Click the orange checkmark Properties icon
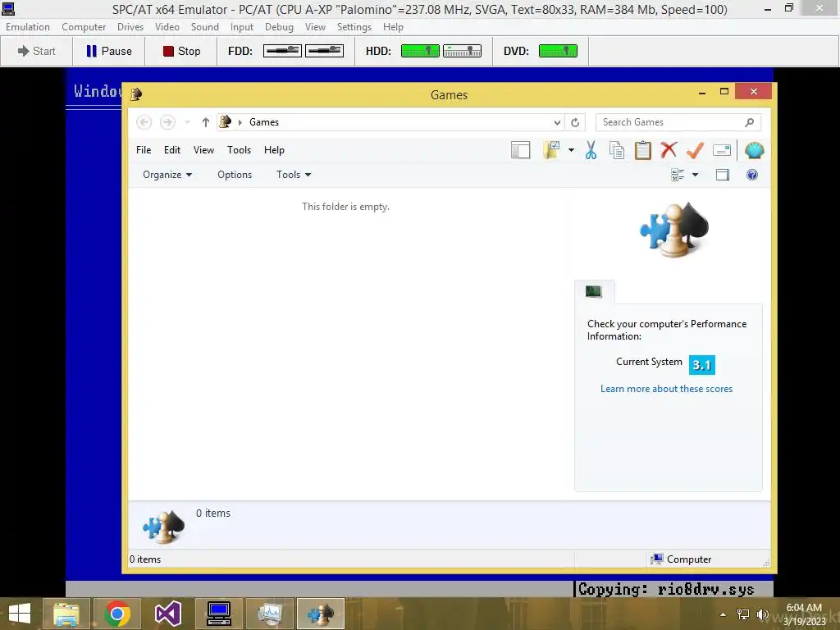Image resolution: width=840 pixels, height=630 pixels. [x=695, y=151]
